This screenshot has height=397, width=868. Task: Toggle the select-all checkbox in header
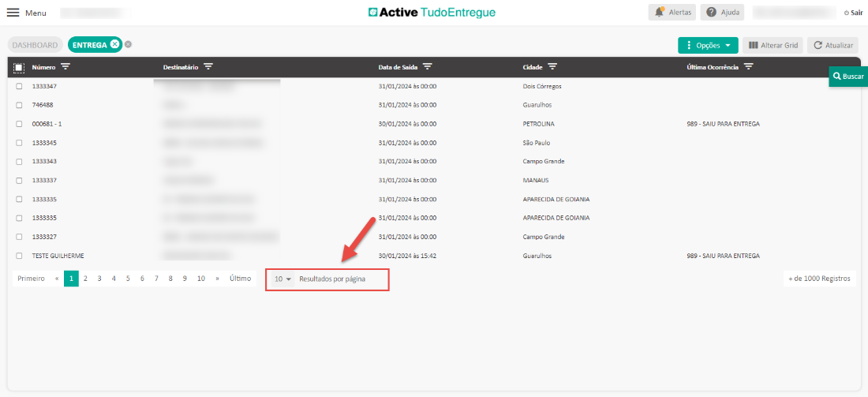pyautogui.click(x=19, y=68)
